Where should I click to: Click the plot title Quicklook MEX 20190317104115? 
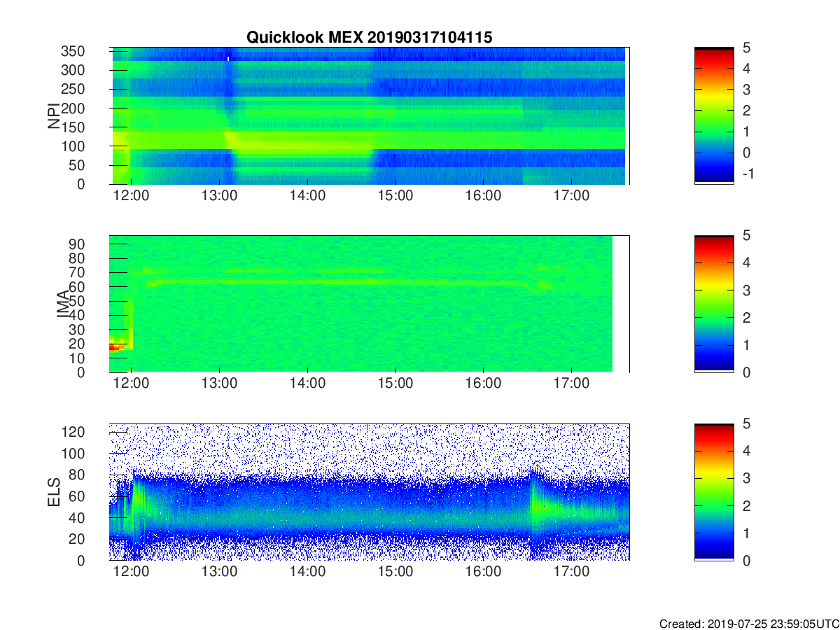[x=369, y=38]
